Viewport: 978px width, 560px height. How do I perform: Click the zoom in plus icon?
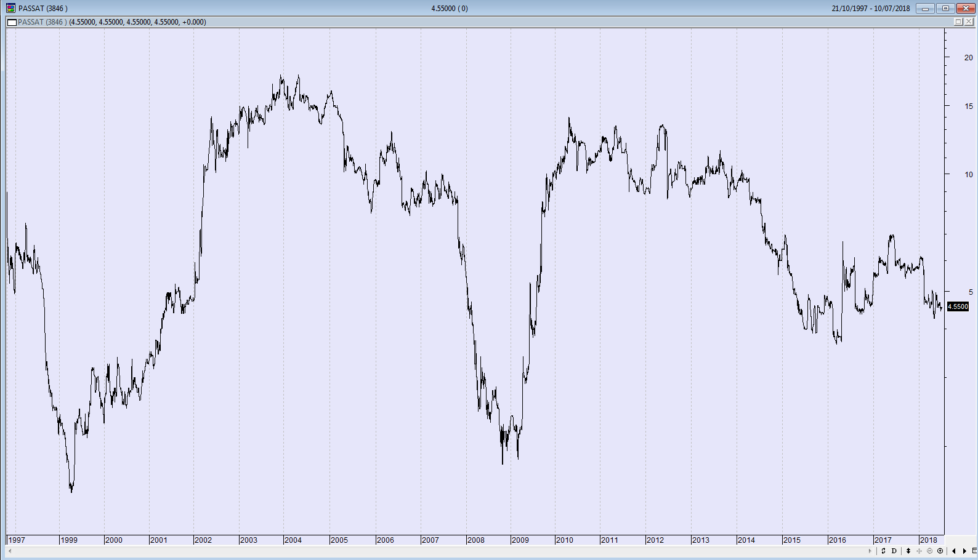click(x=940, y=551)
